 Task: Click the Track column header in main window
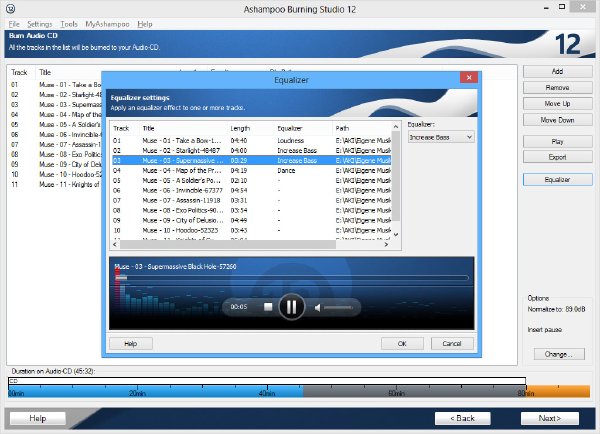pos(19,72)
